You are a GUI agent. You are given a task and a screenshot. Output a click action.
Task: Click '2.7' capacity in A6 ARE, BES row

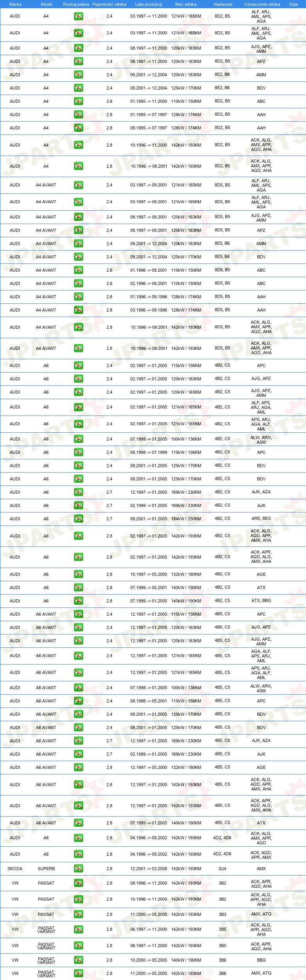pos(109,519)
